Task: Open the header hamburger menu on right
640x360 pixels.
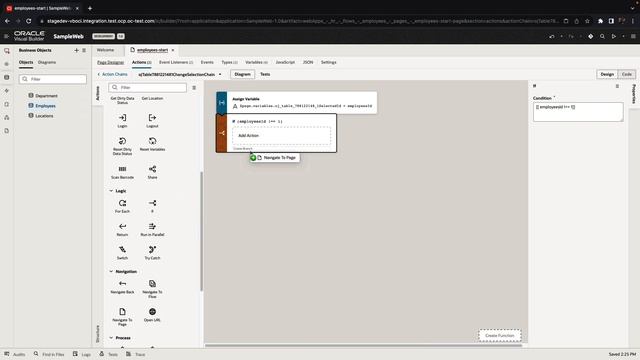Action: (x=633, y=36)
